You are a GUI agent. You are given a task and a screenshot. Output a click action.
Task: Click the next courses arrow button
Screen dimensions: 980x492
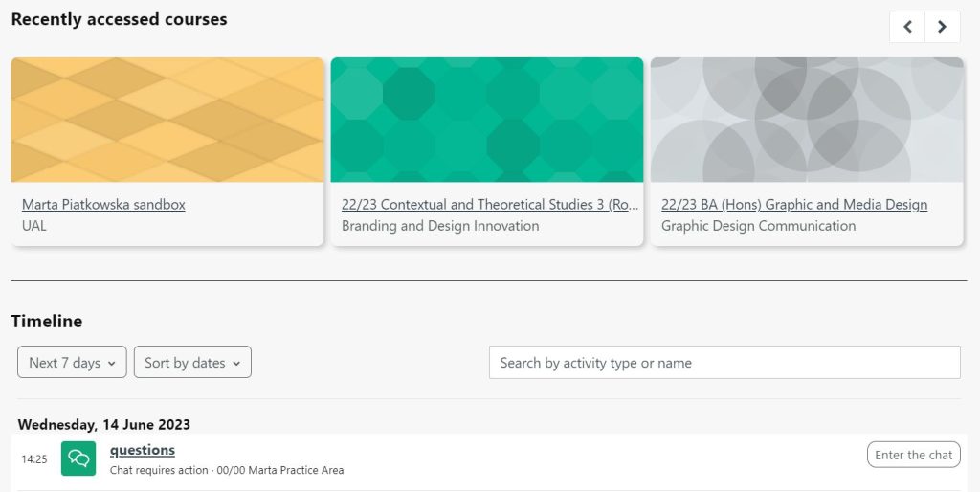click(943, 27)
